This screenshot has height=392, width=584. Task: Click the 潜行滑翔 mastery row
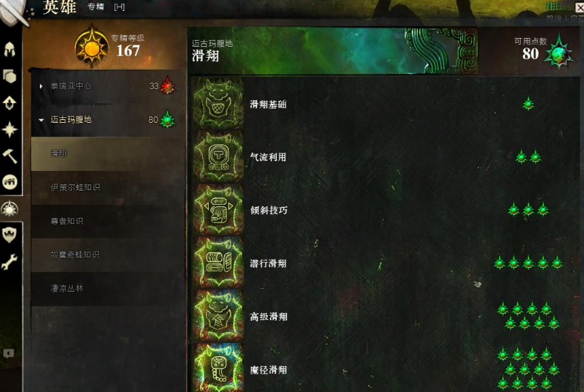[x=385, y=263]
